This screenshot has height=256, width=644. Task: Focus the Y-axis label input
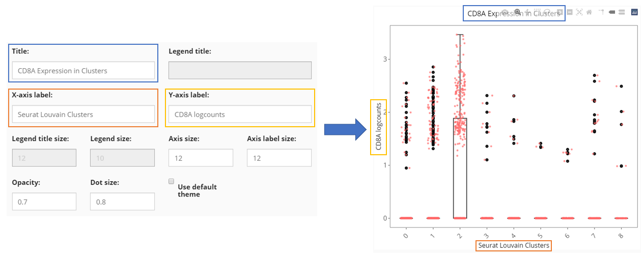240,115
